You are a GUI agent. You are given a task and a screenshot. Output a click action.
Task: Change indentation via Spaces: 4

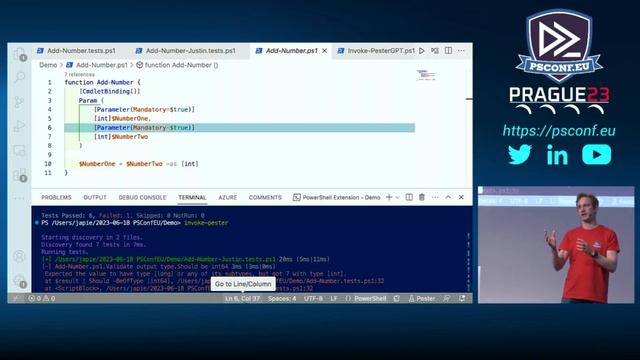(282, 298)
